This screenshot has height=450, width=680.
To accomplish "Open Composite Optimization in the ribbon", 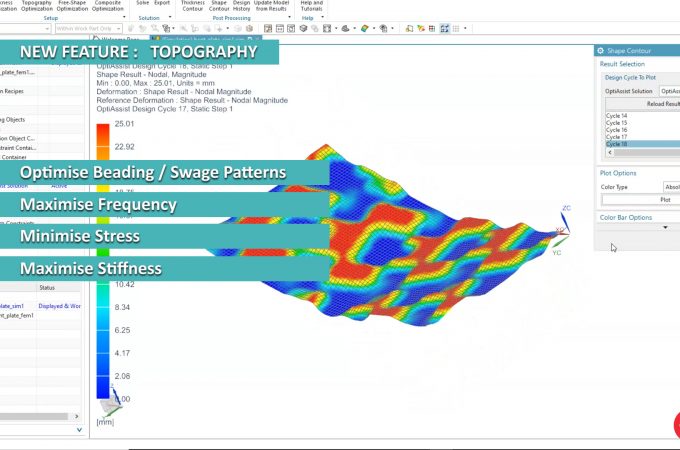I will tap(108, 5).
